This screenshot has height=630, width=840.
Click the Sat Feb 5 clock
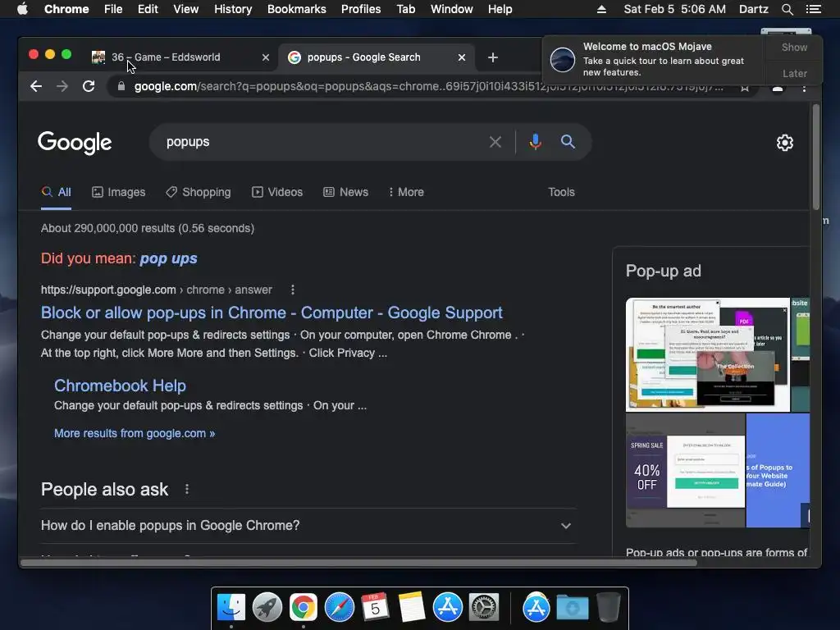674,9
